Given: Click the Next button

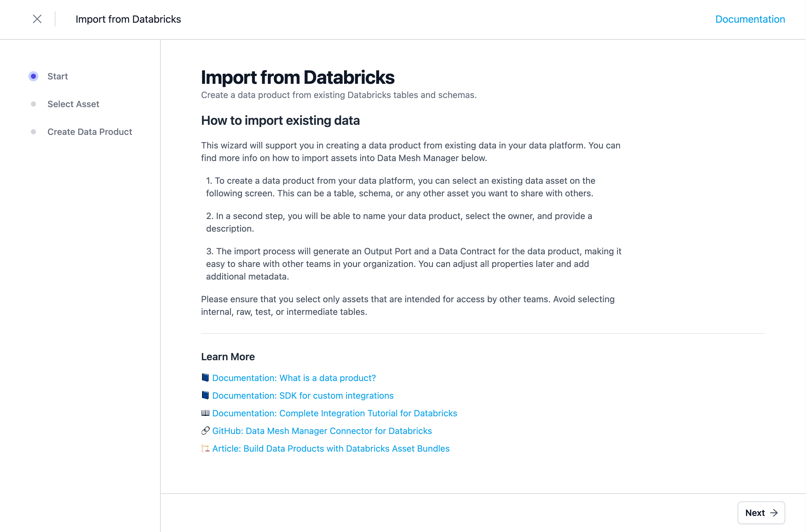Looking at the screenshot, I should pos(761,513).
